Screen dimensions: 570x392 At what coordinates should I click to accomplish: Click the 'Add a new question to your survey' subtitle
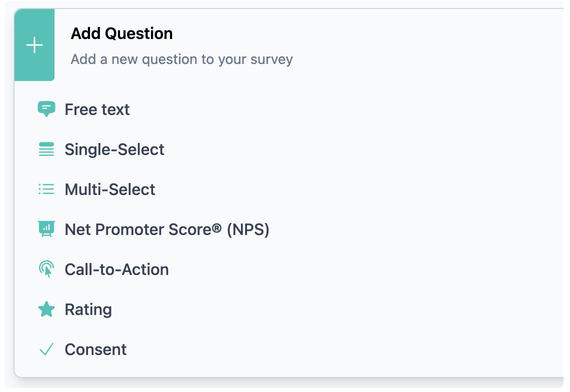pyautogui.click(x=181, y=59)
